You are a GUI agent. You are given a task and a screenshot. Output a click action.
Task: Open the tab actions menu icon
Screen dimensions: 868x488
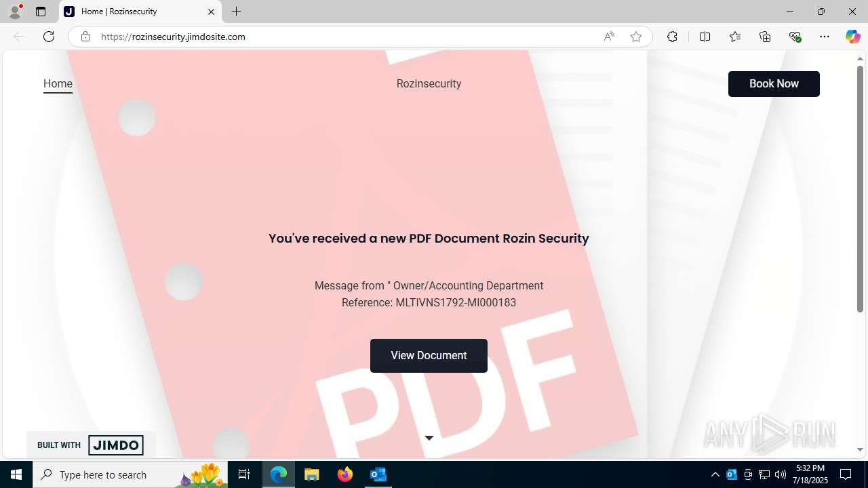click(41, 12)
